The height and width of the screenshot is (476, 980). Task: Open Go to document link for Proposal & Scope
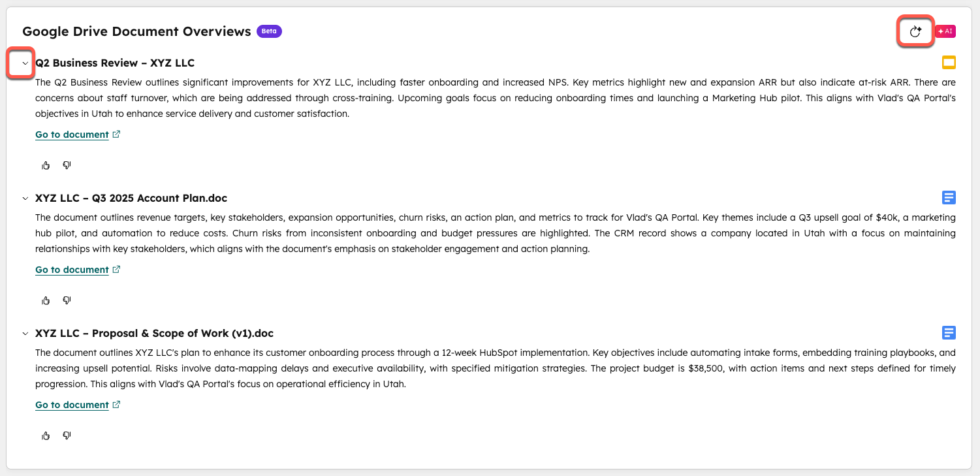[x=72, y=405]
